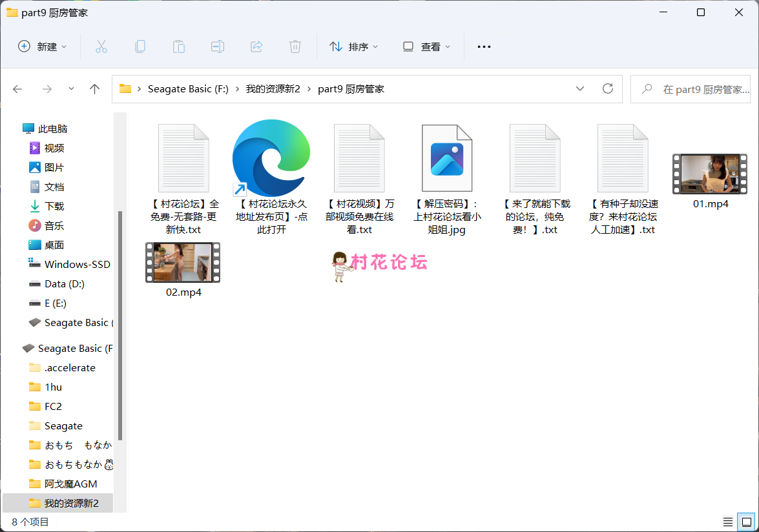Open the 新建 dropdown menu
The image size is (759, 532).
(43, 46)
